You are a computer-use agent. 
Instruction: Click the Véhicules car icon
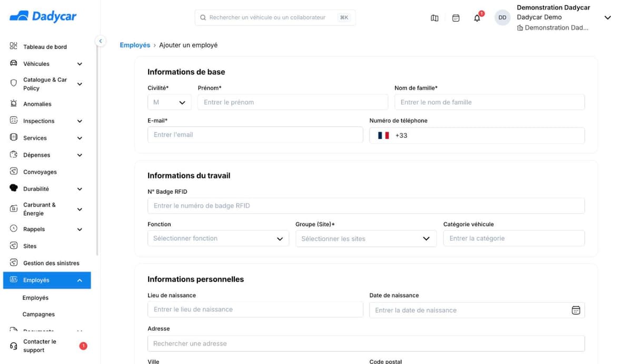(14, 63)
